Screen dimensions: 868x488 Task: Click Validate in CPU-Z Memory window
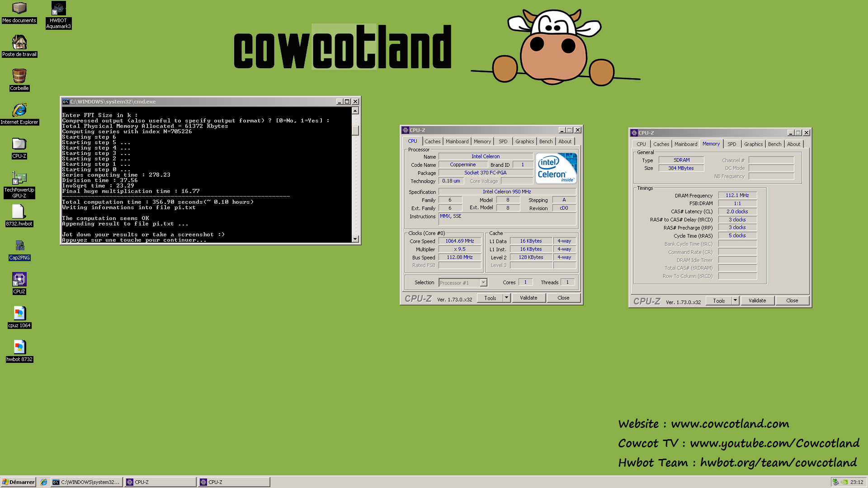757,301
